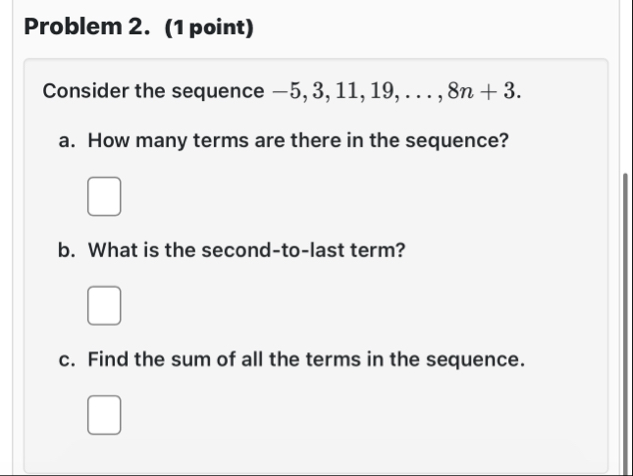Click the words 'Consider the sequence'

click(x=153, y=91)
